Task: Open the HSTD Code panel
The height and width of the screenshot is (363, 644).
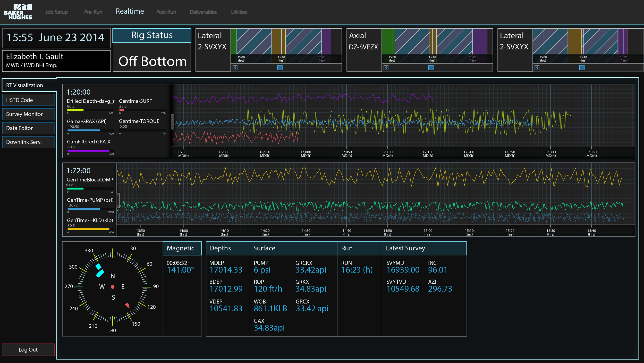Action: point(28,100)
